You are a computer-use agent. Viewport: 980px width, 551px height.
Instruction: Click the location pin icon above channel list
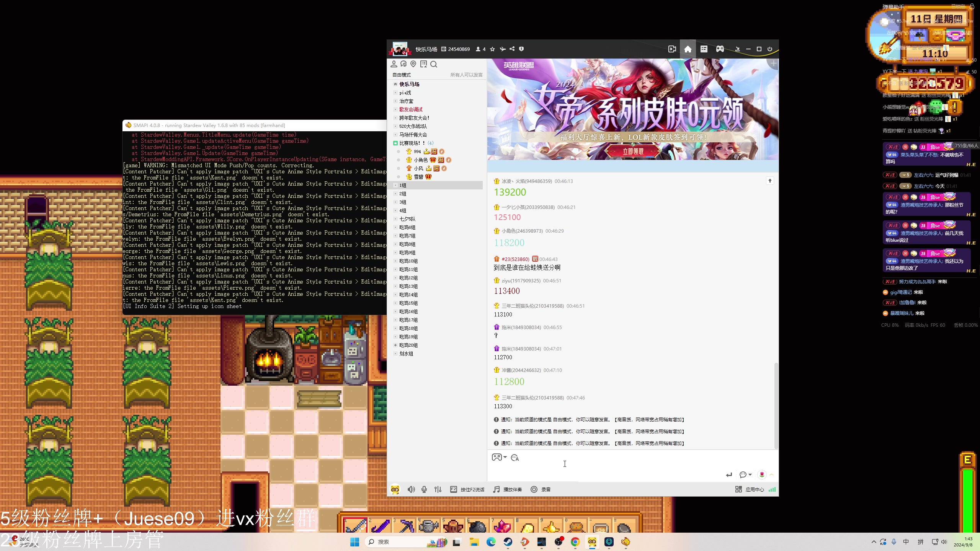[x=413, y=64]
